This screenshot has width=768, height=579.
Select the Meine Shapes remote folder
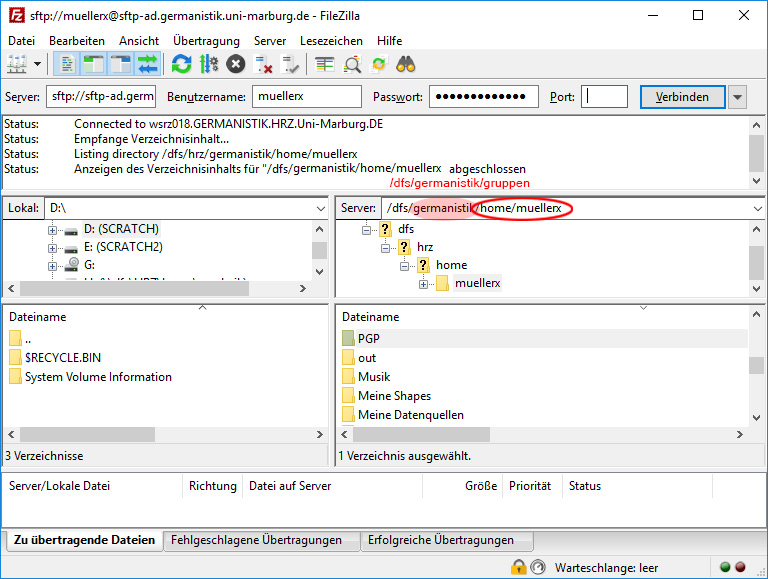394,396
